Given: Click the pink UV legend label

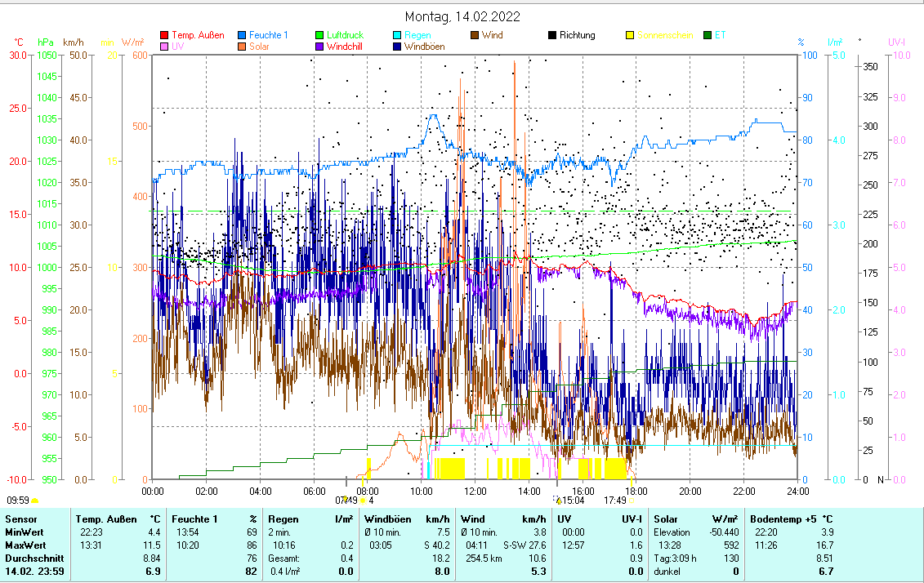Looking at the screenshot, I should click(x=178, y=47).
